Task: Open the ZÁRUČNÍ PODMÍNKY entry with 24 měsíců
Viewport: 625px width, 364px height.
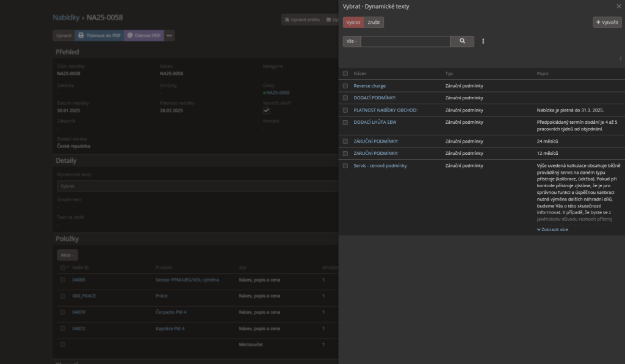Action: (x=375, y=141)
